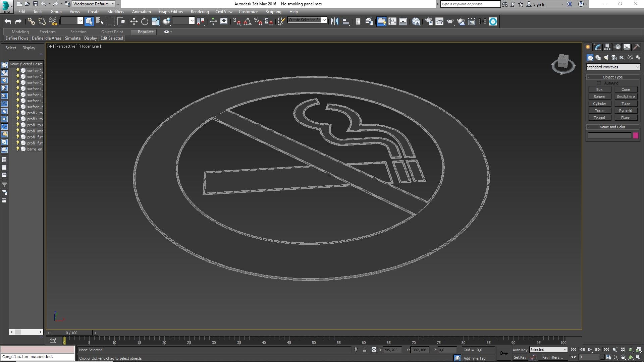
Task: Click the Play Animation button
Action: tap(590, 350)
